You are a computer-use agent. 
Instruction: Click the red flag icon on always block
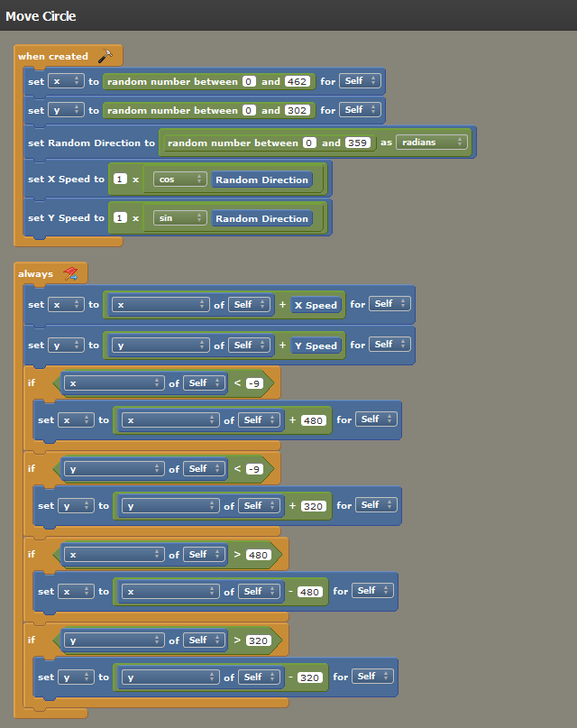(x=70, y=273)
